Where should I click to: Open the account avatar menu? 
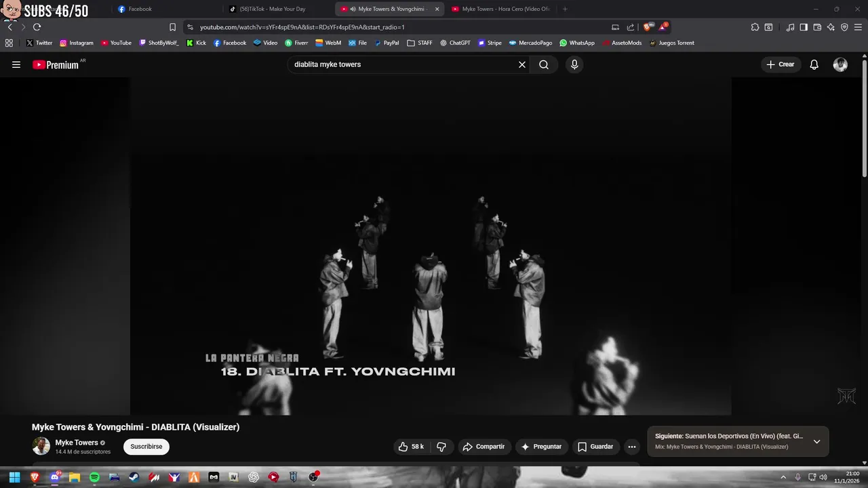tap(840, 64)
